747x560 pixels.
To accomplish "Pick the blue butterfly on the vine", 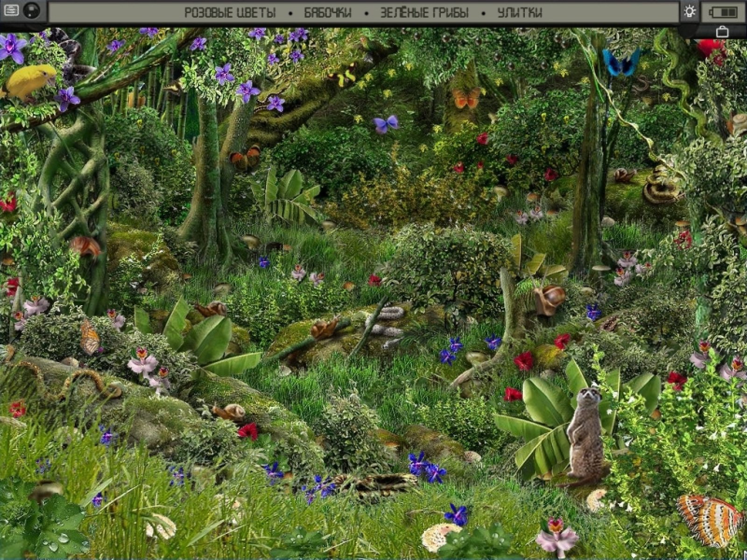I will pos(621,62).
